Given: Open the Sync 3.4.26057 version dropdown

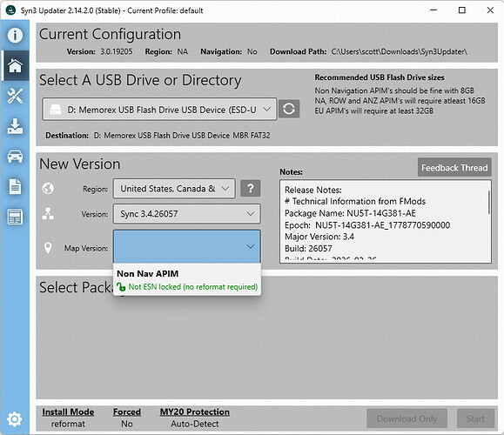Looking at the screenshot, I should pos(187,214).
